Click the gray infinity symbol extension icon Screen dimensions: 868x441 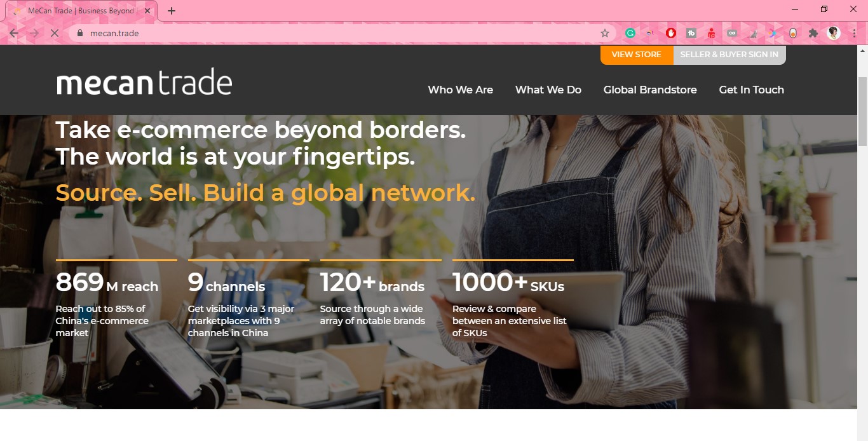click(732, 33)
